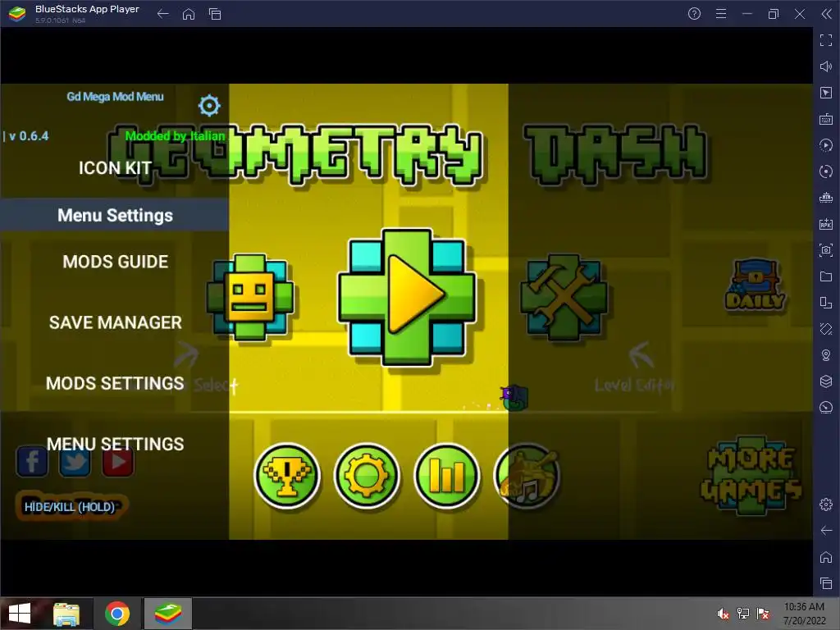
Task: Click the circled play icon in the sidebar
Action: (826, 145)
